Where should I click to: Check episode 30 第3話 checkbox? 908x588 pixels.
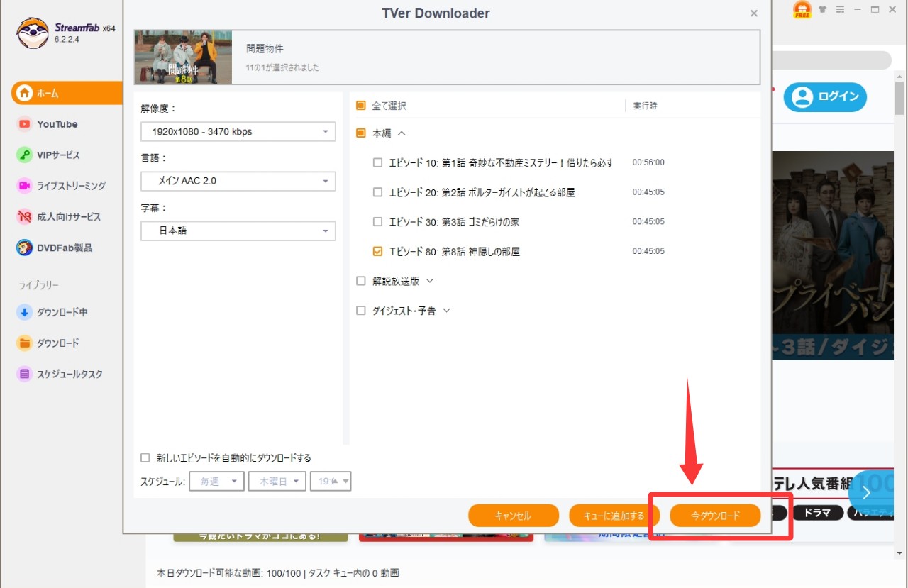click(377, 222)
